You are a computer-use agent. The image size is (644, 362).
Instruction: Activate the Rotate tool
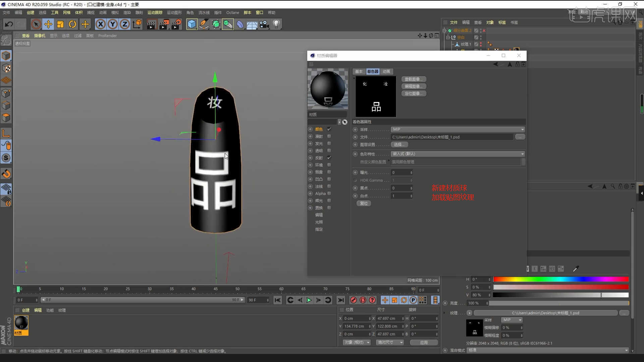(x=72, y=24)
